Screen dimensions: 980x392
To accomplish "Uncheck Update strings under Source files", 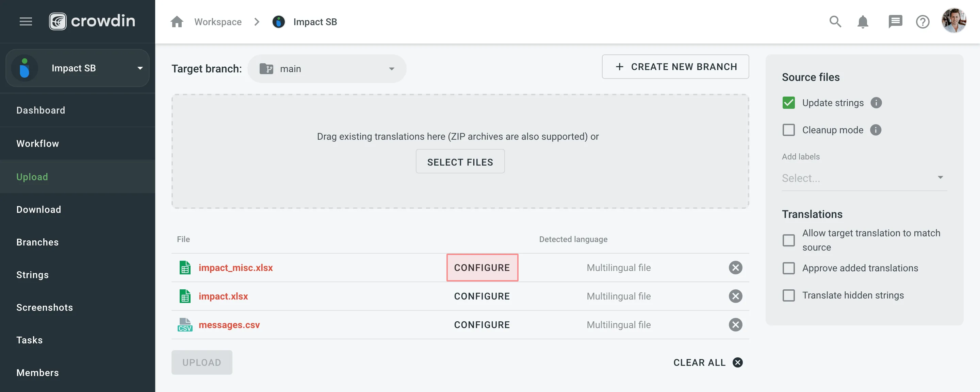I will point(789,103).
